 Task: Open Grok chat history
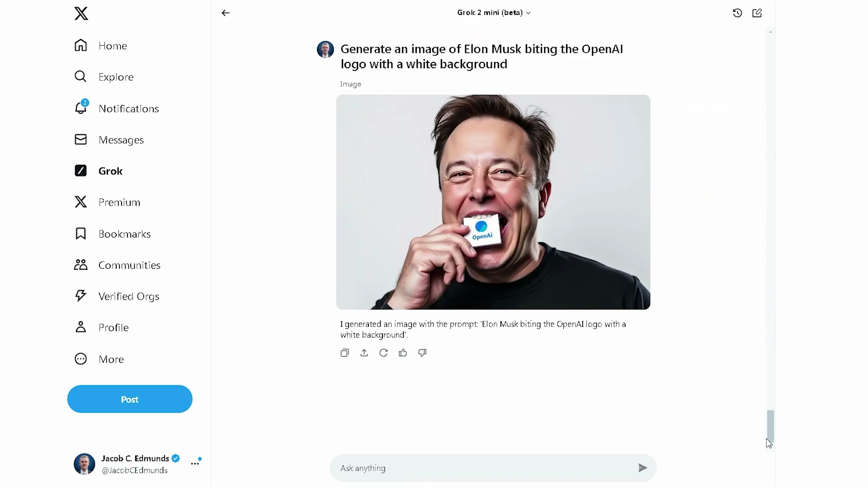(x=736, y=13)
